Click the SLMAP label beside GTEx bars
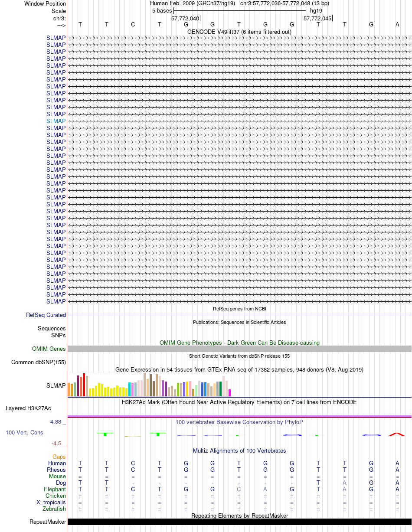This screenshot has height=532, width=412. (x=56, y=385)
